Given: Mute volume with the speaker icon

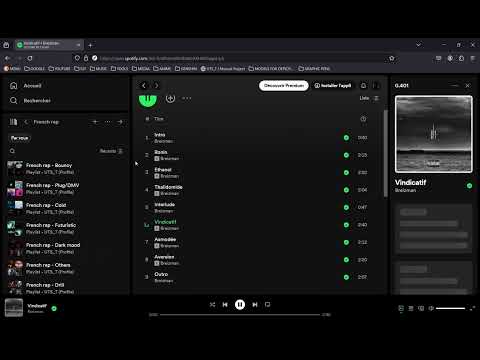Looking at the screenshot, I should pyautogui.click(x=431, y=308).
